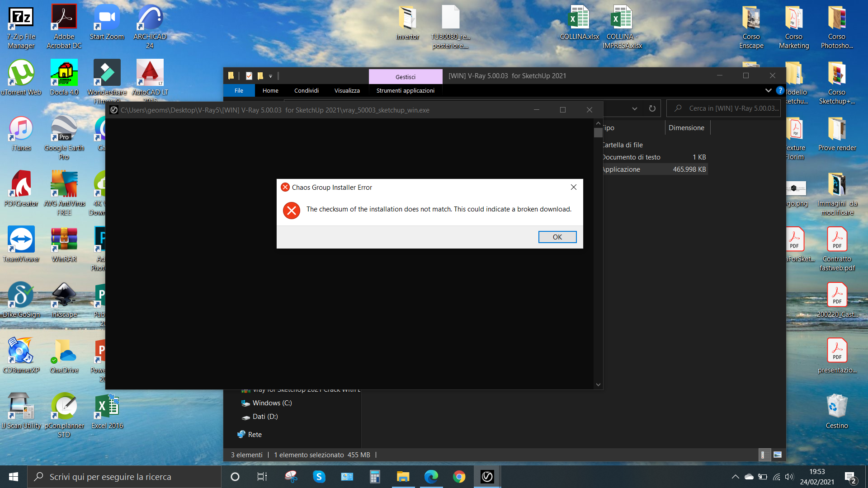Open the Condividi ribbon tab
Screen dimensions: 868x488
point(307,90)
